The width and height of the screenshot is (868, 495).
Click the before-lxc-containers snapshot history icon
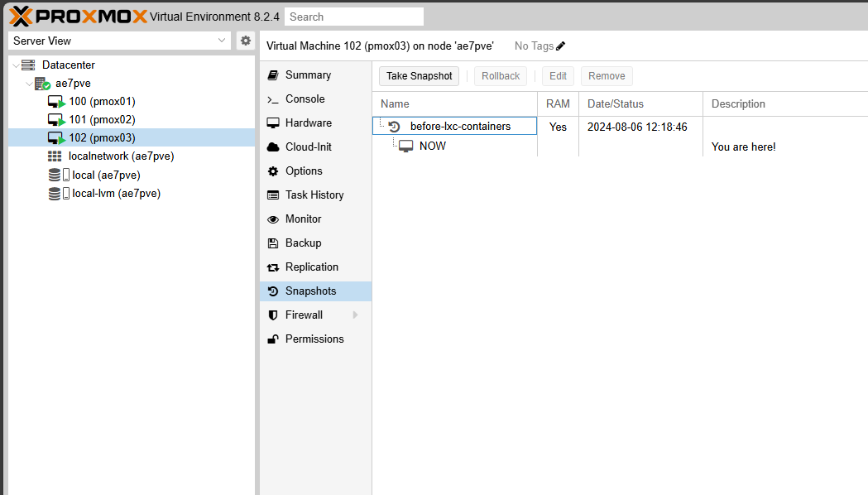point(394,127)
